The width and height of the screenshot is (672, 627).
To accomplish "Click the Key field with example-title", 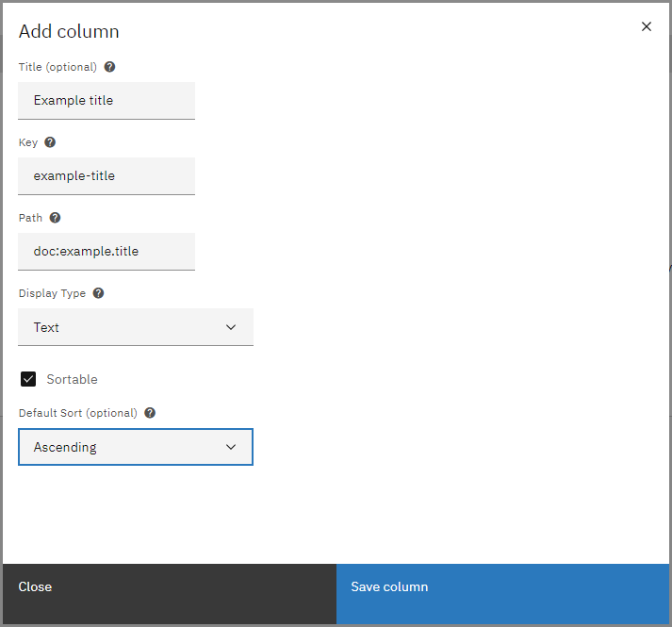I will click(x=107, y=175).
